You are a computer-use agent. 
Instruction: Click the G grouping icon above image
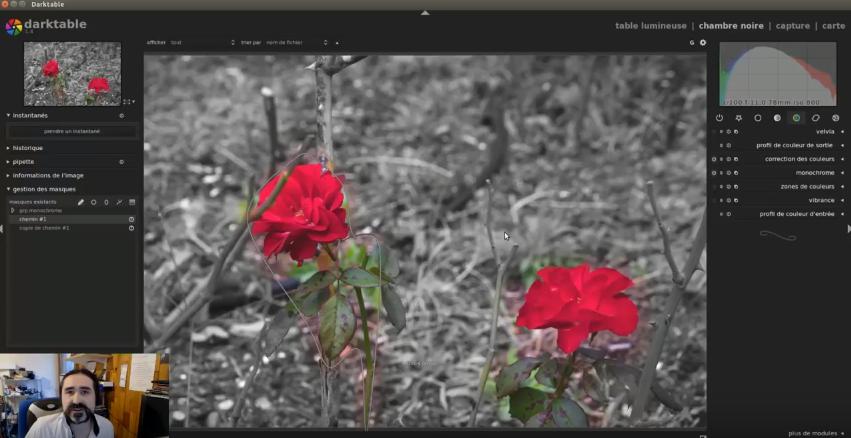[692, 42]
